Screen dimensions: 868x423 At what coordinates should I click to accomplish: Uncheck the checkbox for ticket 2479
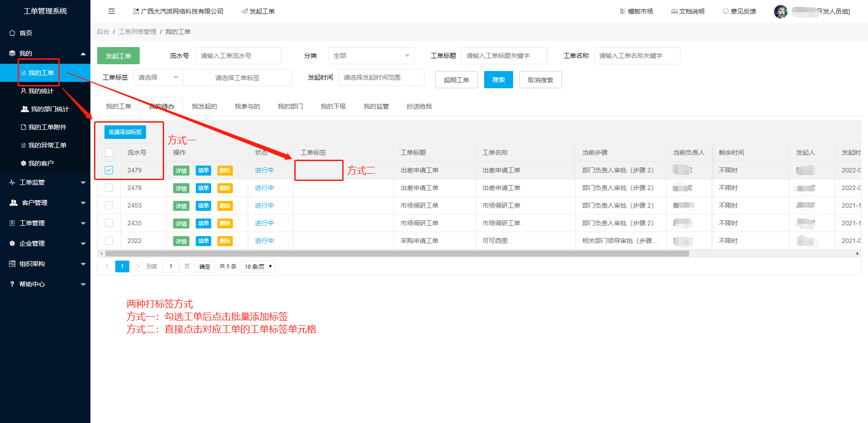coord(109,170)
